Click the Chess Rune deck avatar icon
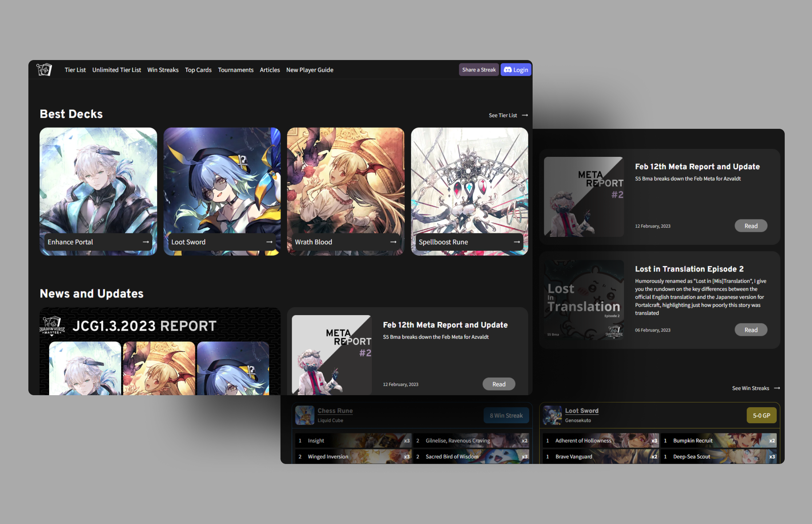The image size is (812, 524). (x=304, y=415)
